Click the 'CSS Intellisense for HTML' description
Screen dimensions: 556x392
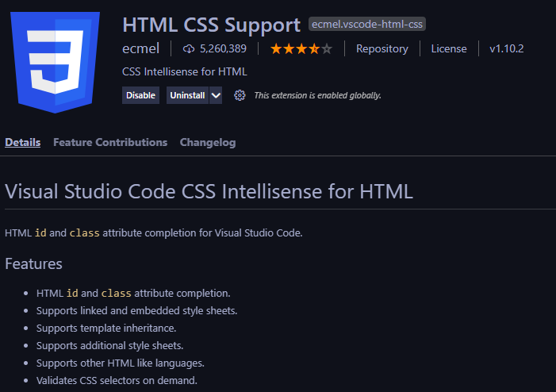(184, 71)
